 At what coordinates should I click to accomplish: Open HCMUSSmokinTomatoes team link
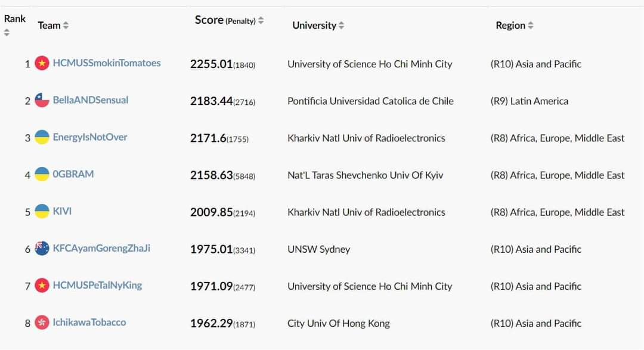[107, 63]
